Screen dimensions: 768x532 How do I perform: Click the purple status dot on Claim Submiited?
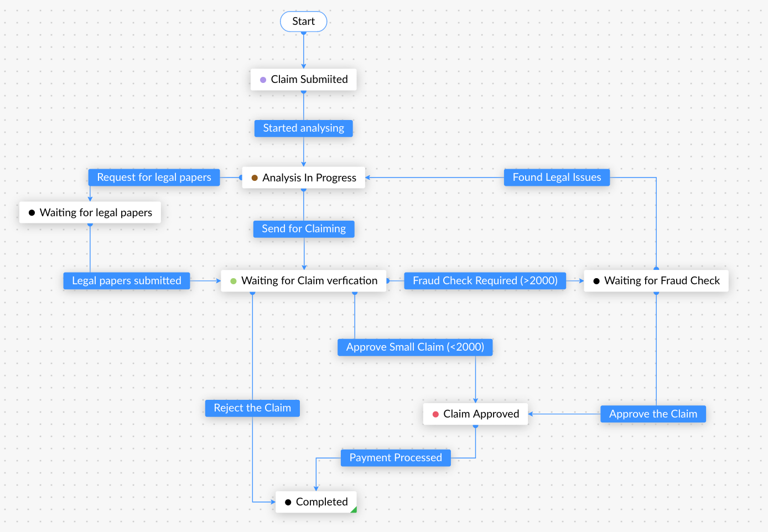pyautogui.click(x=263, y=80)
